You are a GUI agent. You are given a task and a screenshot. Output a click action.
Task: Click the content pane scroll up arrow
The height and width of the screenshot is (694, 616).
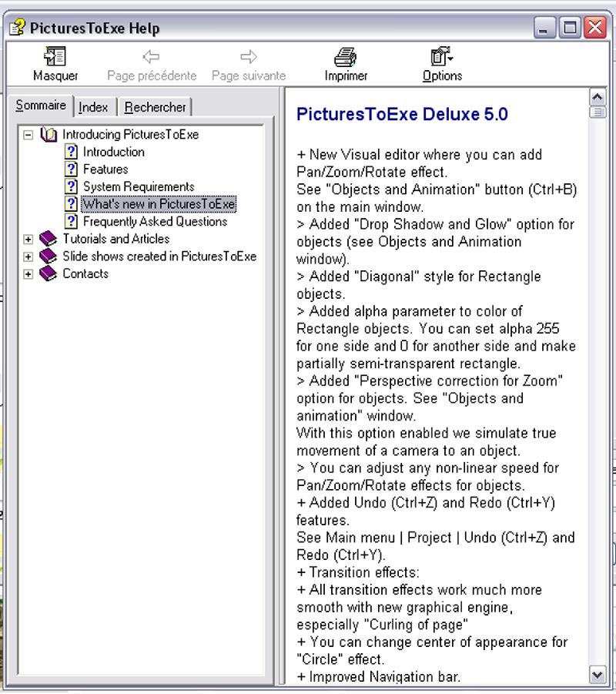click(x=598, y=97)
